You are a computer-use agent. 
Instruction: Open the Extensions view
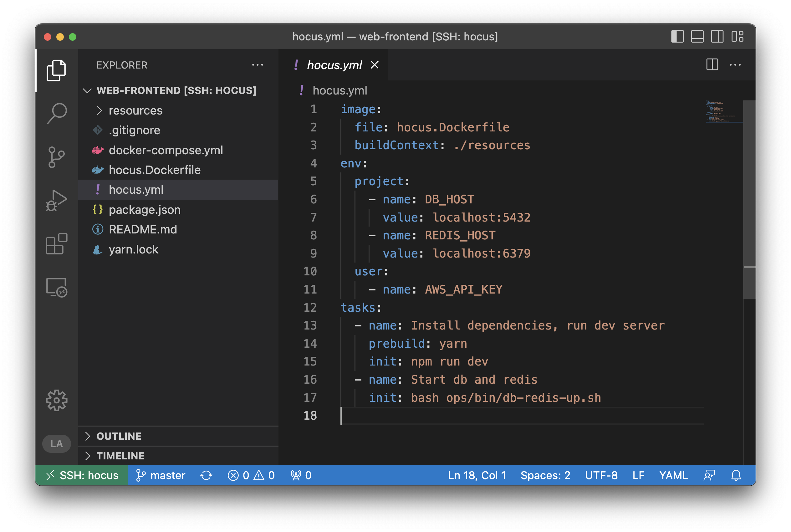pyautogui.click(x=57, y=243)
